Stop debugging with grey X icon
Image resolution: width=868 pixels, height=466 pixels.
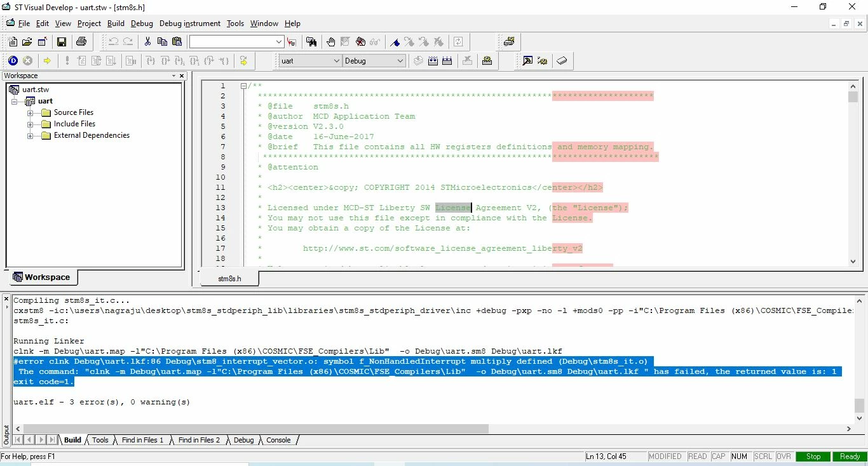click(27, 61)
